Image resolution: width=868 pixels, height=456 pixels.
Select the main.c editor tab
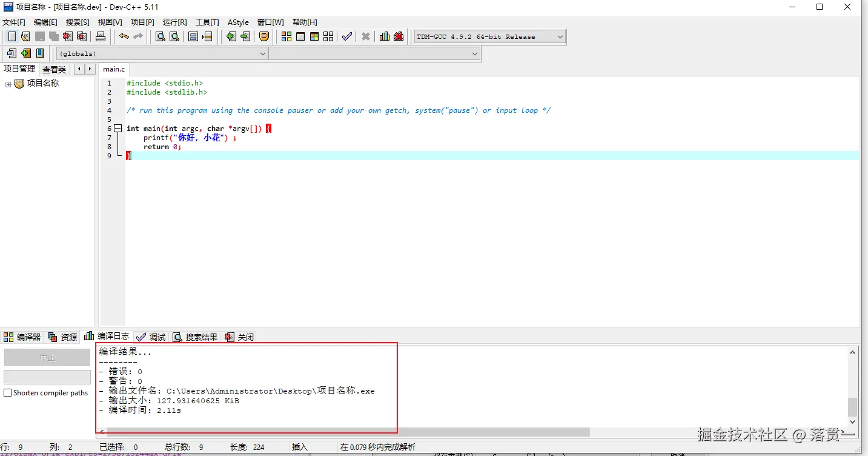(x=114, y=69)
